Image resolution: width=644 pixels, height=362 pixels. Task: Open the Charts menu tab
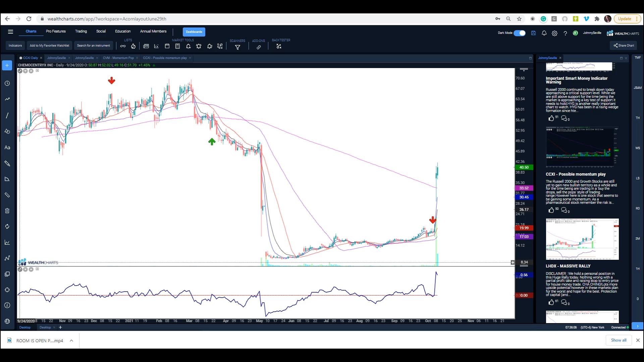click(31, 31)
